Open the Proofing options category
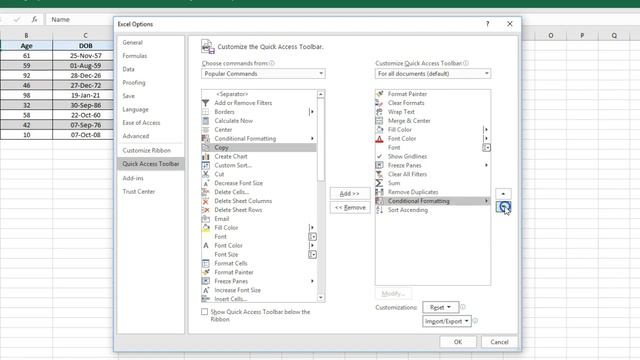The width and height of the screenshot is (640, 360). tap(151, 82)
